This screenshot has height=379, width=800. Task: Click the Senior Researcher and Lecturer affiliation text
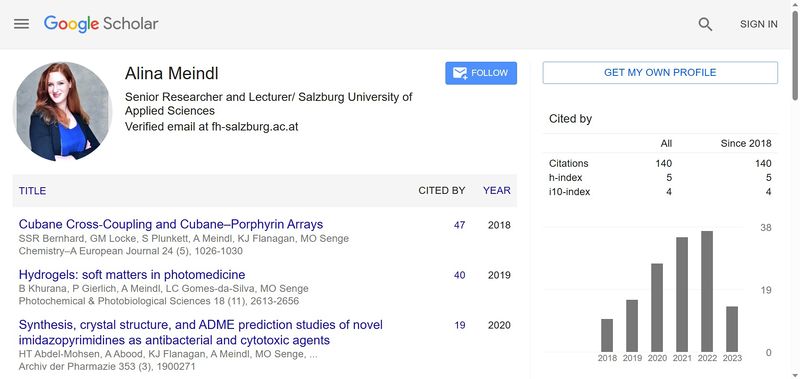(268, 104)
